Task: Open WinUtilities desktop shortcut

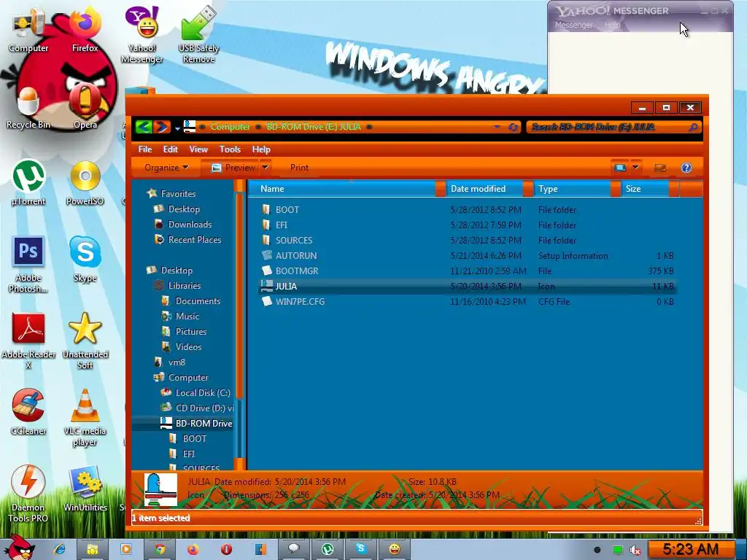Action: point(85,489)
